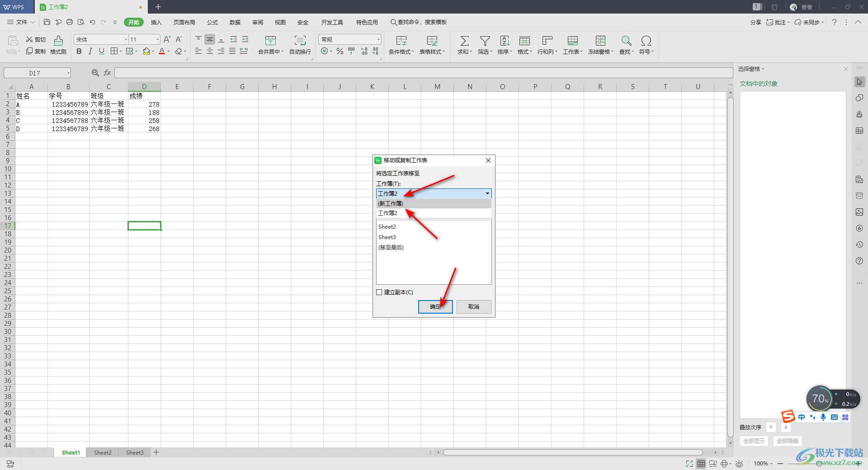Screen dimensions: 868x470
Task: Open the number format dropdown 常规
Action: [x=378, y=40]
